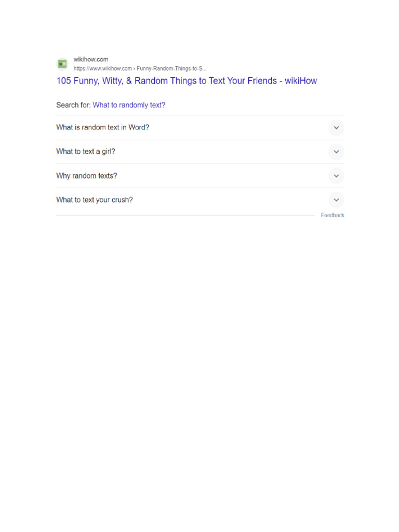
Task: Expand the 'What to text your crush?' question
Action: coord(95,200)
